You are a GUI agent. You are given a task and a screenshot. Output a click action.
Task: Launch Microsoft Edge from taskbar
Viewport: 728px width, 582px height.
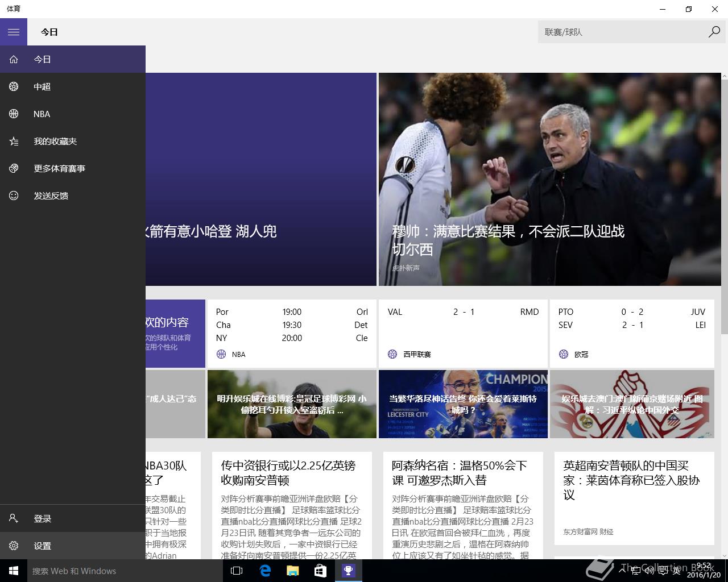click(x=264, y=571)
